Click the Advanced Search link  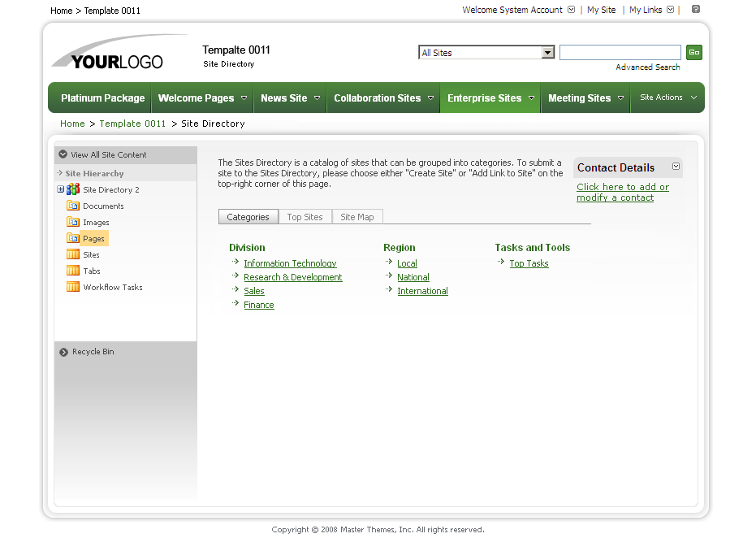[647, 67]
